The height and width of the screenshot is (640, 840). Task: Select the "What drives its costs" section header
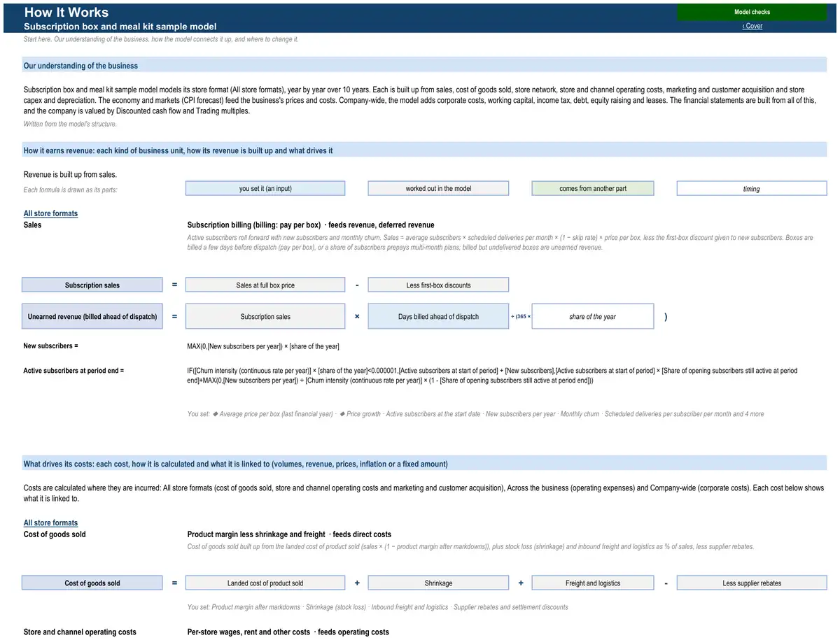point(424,463)
